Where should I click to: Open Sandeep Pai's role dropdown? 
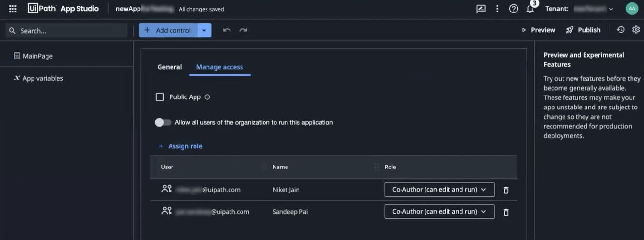(x=439, y=212)
